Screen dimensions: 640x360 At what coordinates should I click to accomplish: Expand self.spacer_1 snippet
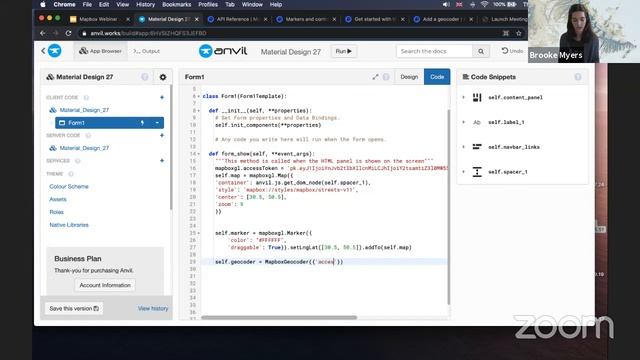pyautogui.click(x=463, y=172)
